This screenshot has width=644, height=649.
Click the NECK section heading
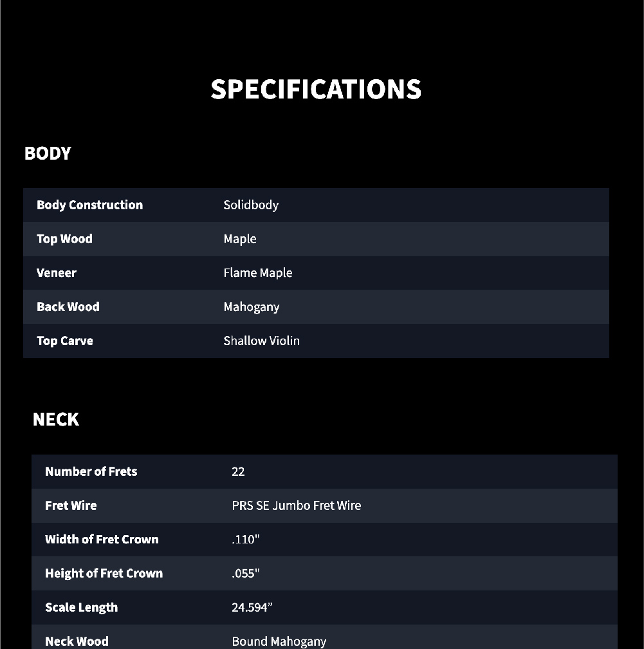point(56,419)
